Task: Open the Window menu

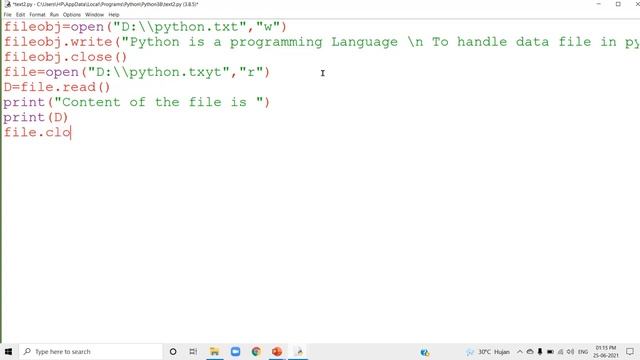Action: click(94, 15)
